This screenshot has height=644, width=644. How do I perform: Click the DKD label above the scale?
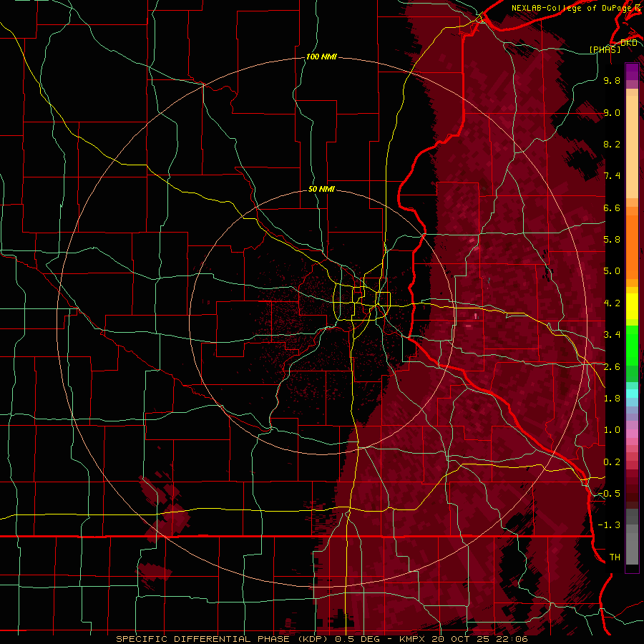pos(629,43)
